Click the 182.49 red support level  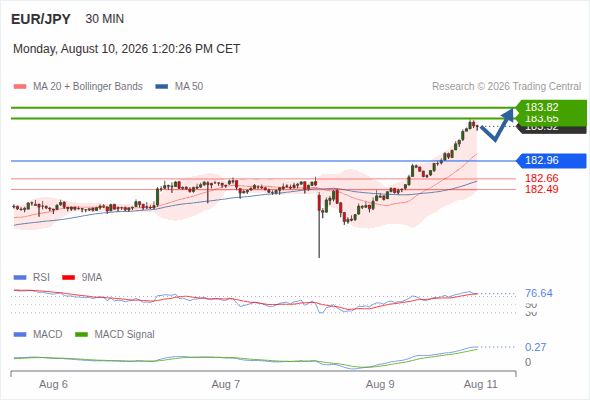click(x=541, y=189)
